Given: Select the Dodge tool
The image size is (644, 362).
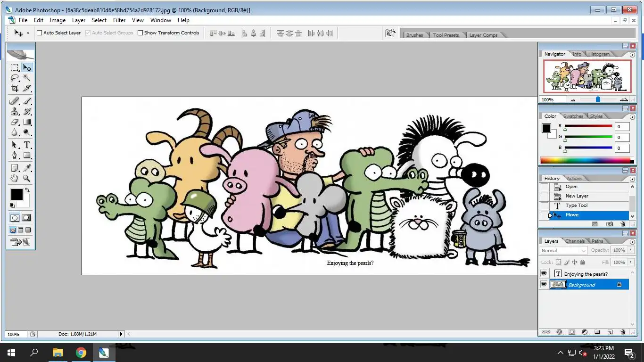Looking at the screenshot, I should point(27,132).
